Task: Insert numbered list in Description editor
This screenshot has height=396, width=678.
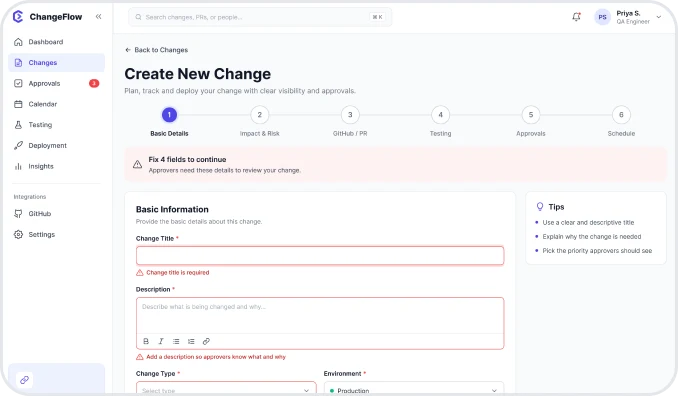Action: 191,341
